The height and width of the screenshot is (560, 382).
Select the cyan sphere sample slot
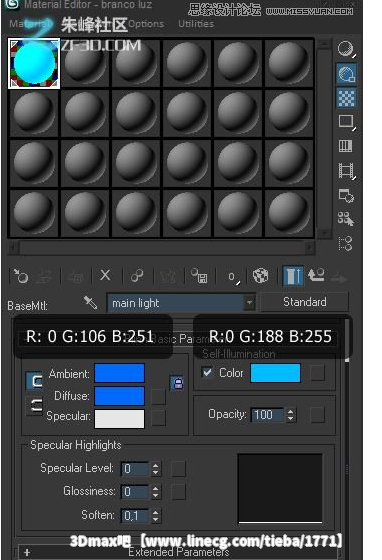[34, 63]
